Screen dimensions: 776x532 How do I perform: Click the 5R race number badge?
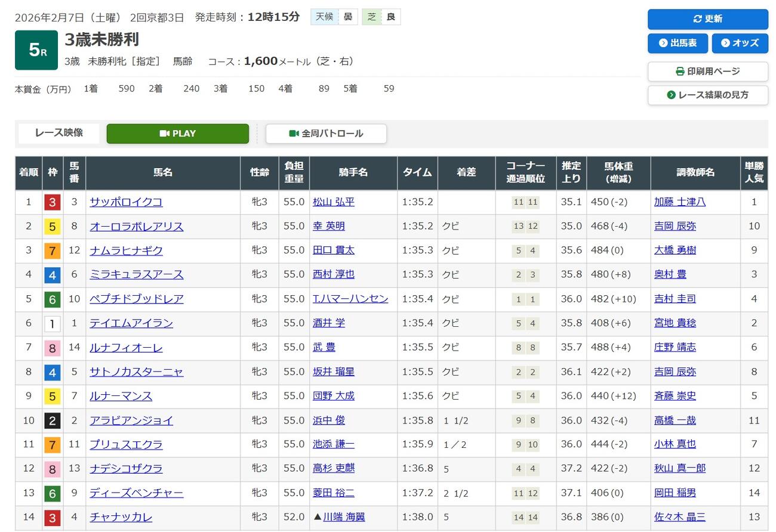[x=36, y=50]
